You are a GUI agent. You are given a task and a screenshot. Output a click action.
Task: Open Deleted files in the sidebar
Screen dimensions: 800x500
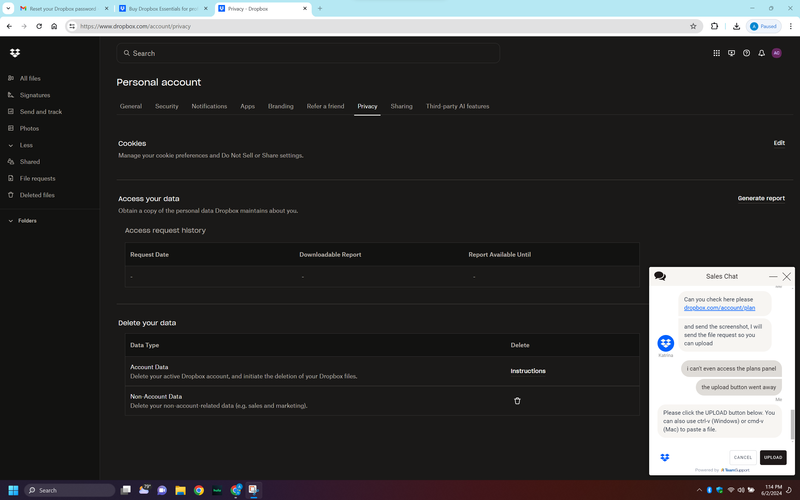[37, 195]
